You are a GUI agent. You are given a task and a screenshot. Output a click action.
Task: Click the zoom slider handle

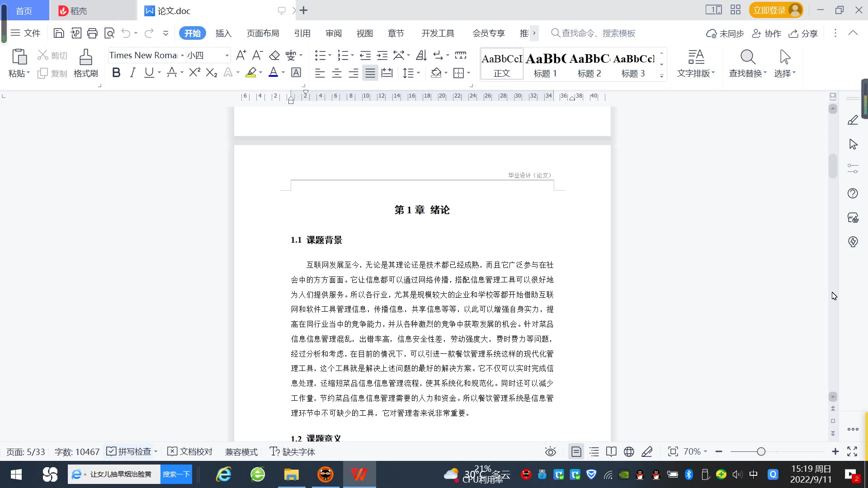[x=761, y=451]
